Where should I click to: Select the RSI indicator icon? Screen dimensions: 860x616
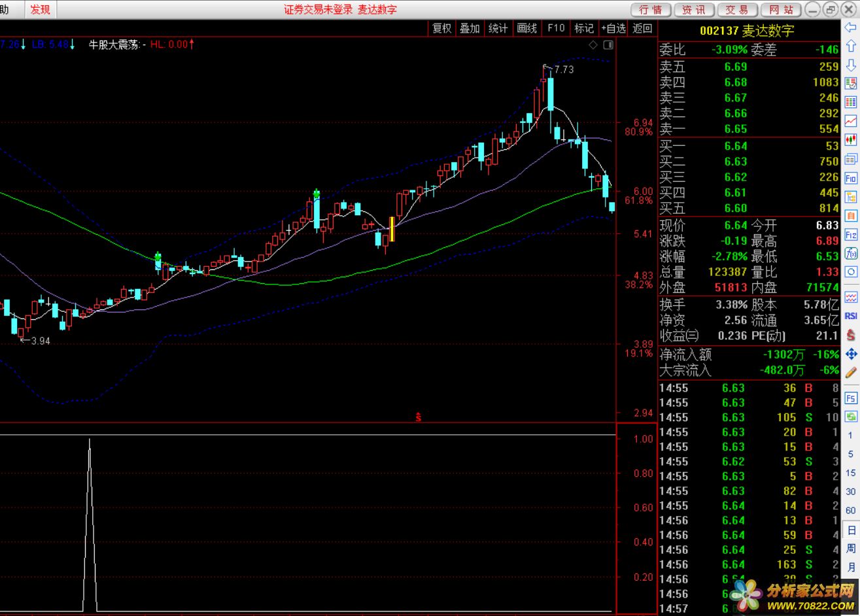point(851,315)
